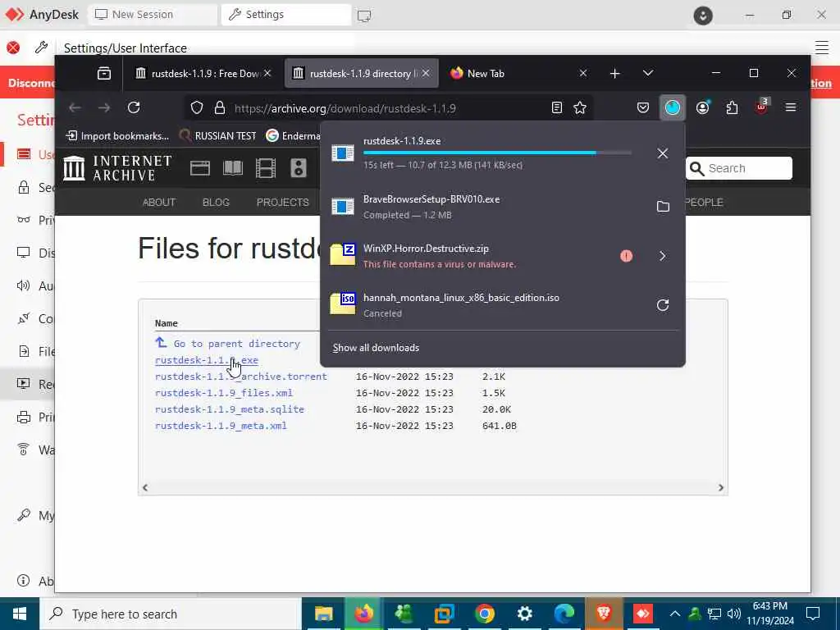Click the uBlock extension icon with badge
Viewport: 840px width, 630px height.
tap(762, 107)
